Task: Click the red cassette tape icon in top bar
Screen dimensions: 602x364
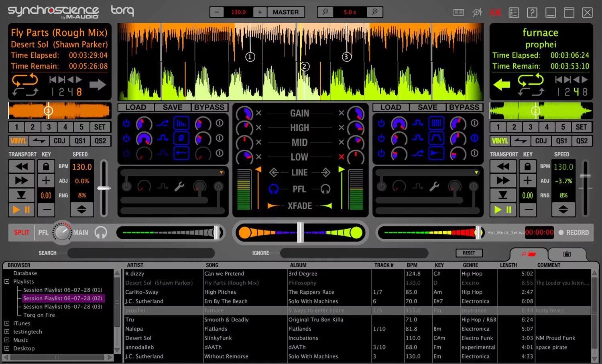Action: [x=496, y=12]
